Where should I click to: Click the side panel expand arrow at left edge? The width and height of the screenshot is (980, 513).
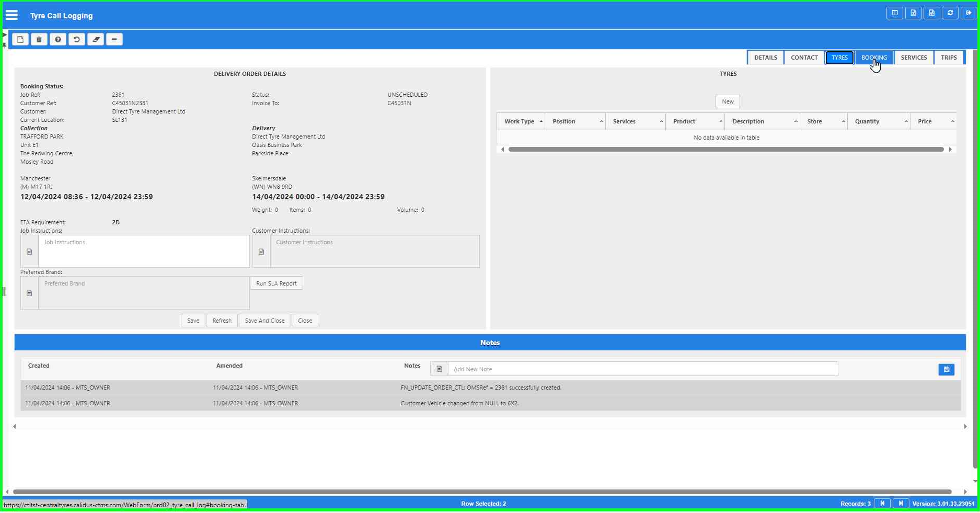(4, 35)
